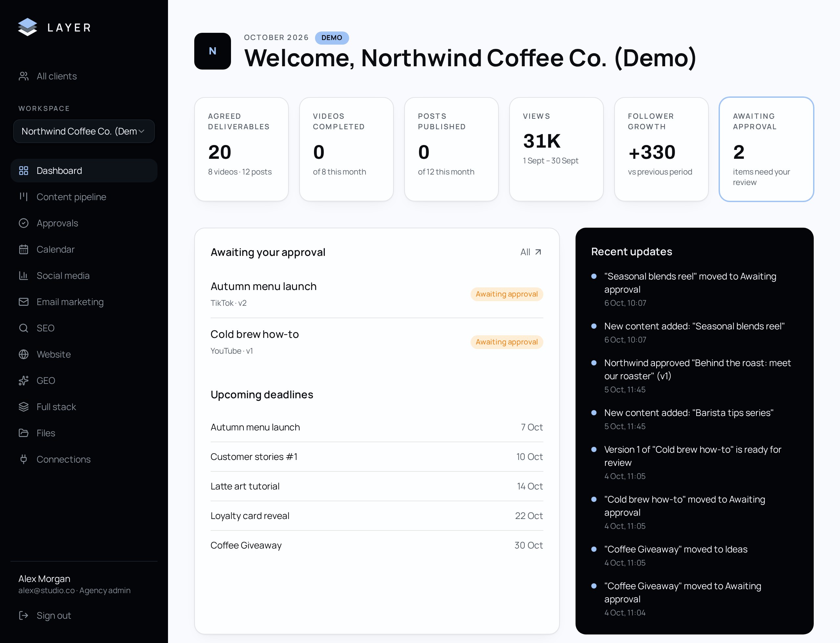
Task: Open the Website section label
Action: [x=53, y=354]
